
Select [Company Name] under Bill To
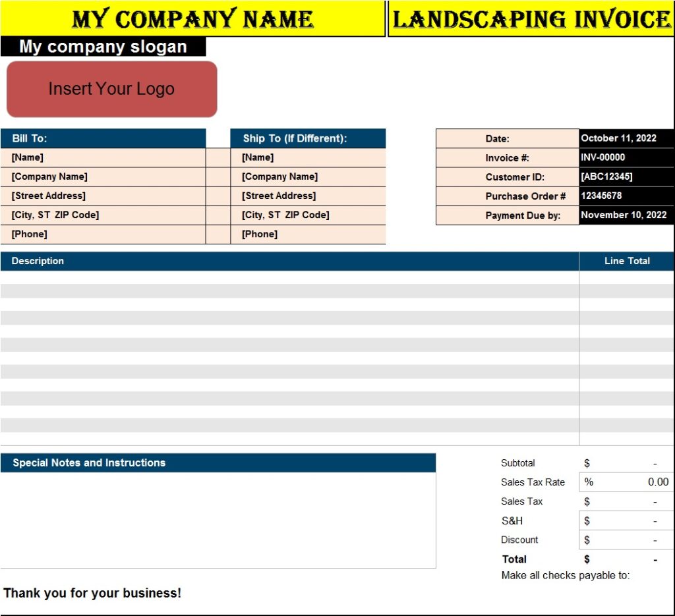tap(103, 177)
